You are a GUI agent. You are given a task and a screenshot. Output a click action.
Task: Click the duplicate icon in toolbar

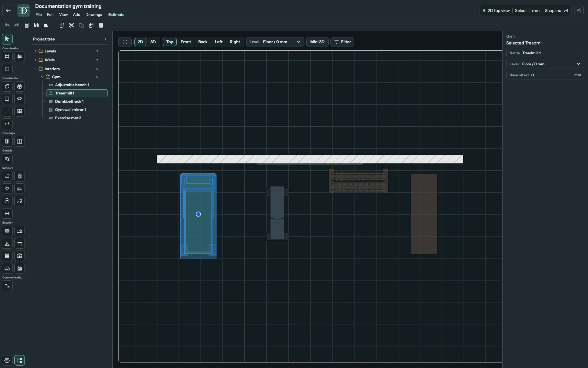pyautogui.click(x=91, y=25)
